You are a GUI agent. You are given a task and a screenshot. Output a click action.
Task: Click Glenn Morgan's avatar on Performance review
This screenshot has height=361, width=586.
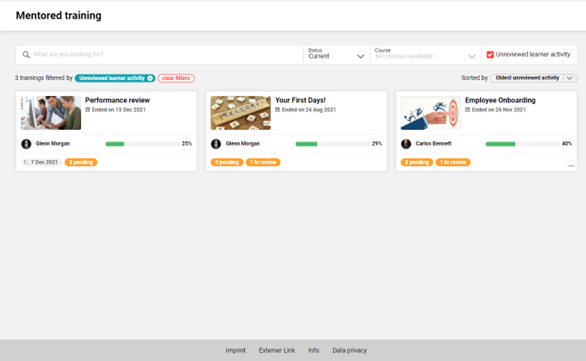tap(26, 144)
